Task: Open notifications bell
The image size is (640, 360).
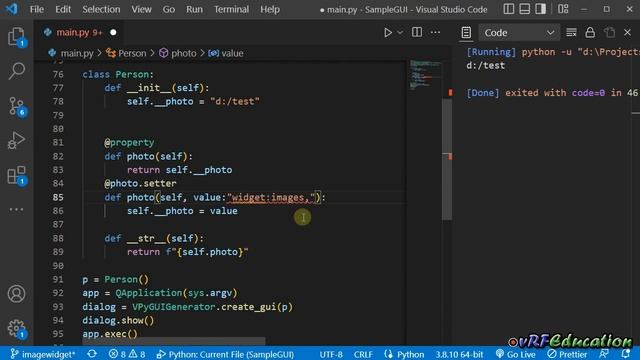Action: pos(626,354)
